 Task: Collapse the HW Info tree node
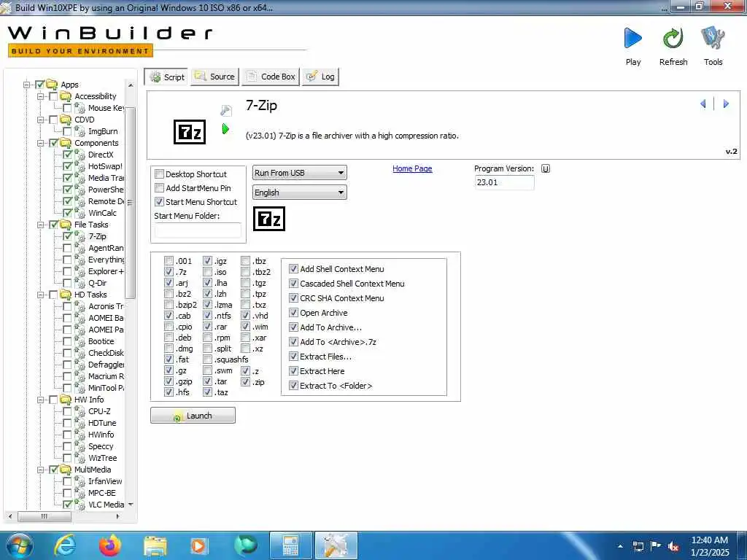click(41, 400)
